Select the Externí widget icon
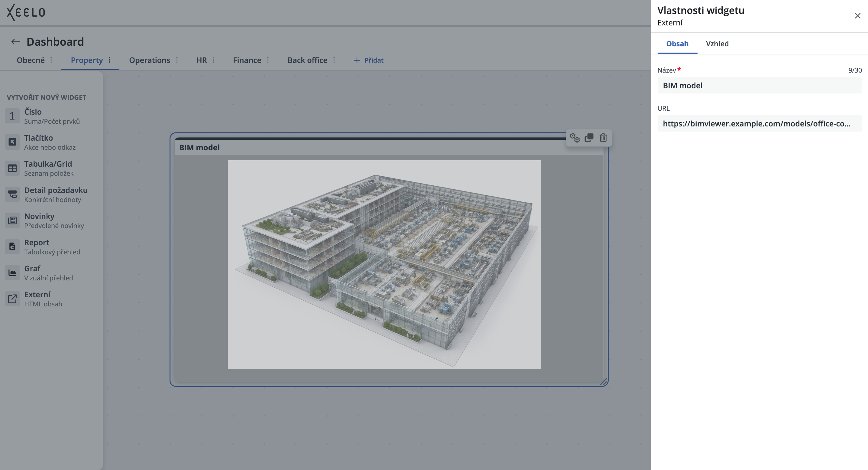868x470 pixels. [x=12, y=299]
